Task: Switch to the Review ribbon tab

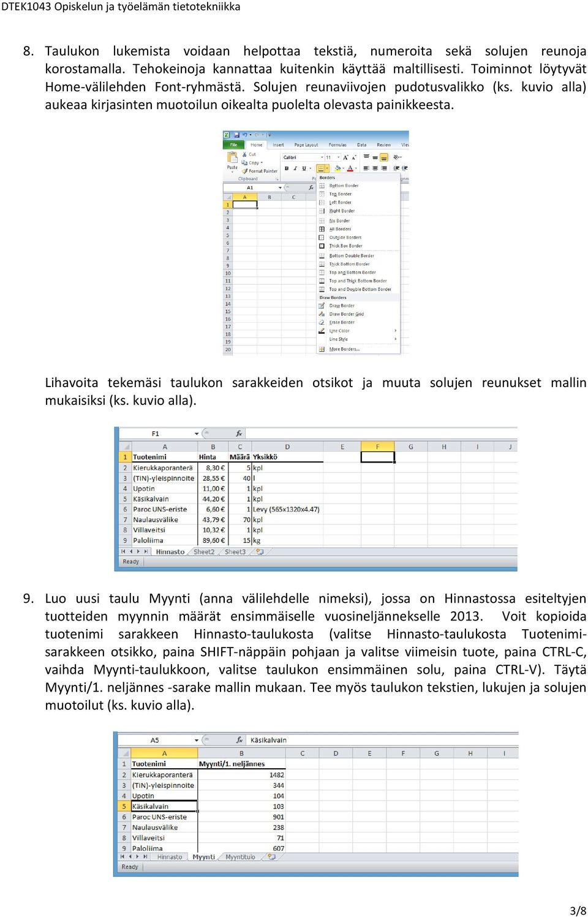Action: point(384,145)
